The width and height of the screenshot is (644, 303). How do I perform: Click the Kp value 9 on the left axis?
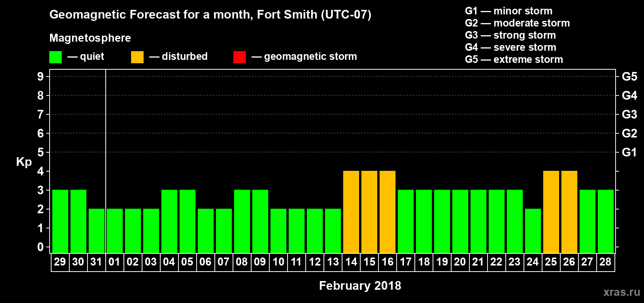click(x=41, y=77)
